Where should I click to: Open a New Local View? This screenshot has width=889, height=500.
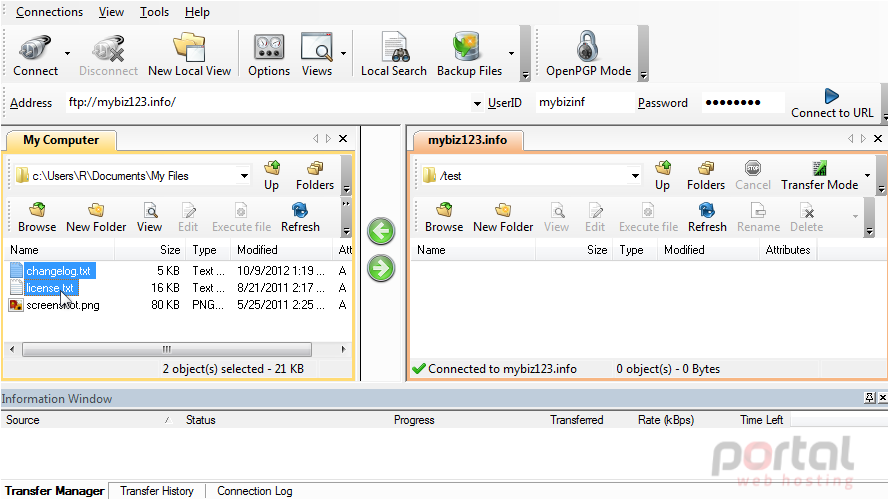[x=189, y=55]
